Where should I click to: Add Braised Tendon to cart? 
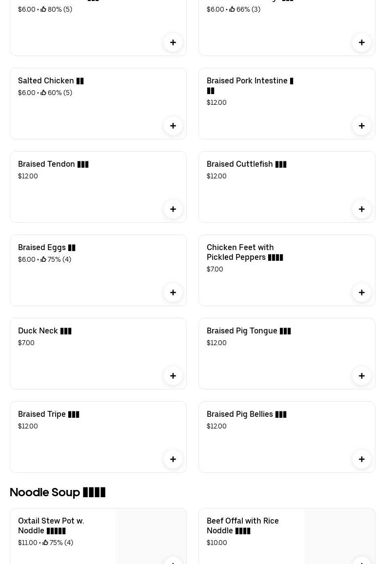[173, 209]
